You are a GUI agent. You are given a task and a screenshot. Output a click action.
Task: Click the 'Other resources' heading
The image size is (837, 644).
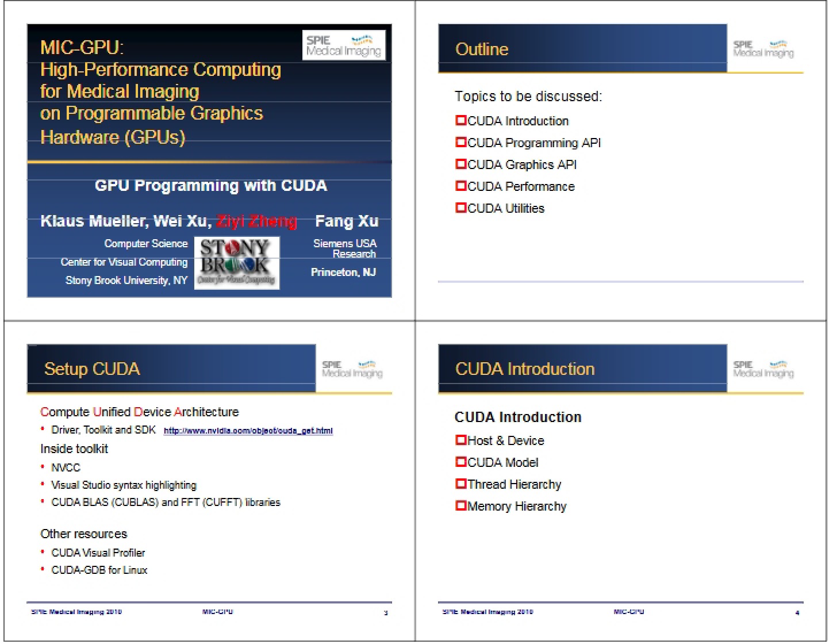83,534
